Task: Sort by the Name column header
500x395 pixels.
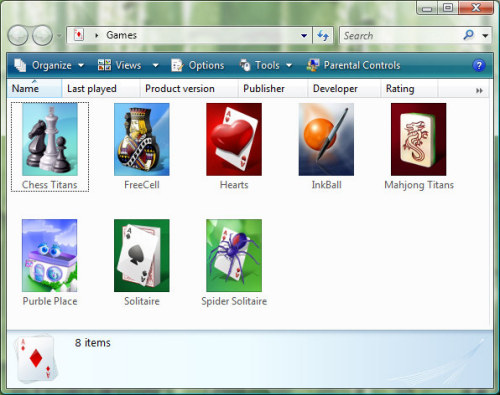Action: (x=34, y=88)
